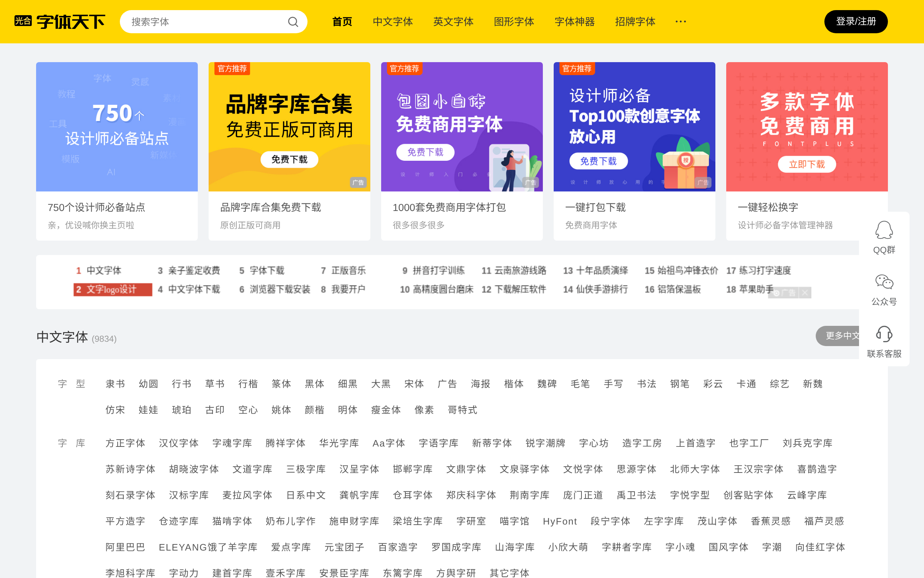Click the 登录/注册 button

point(856,22)
